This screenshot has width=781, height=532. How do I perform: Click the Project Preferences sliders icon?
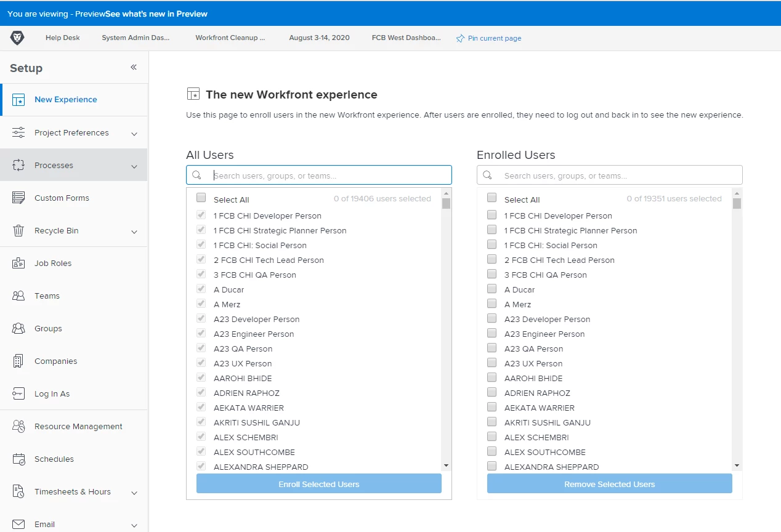coord(18,133)
